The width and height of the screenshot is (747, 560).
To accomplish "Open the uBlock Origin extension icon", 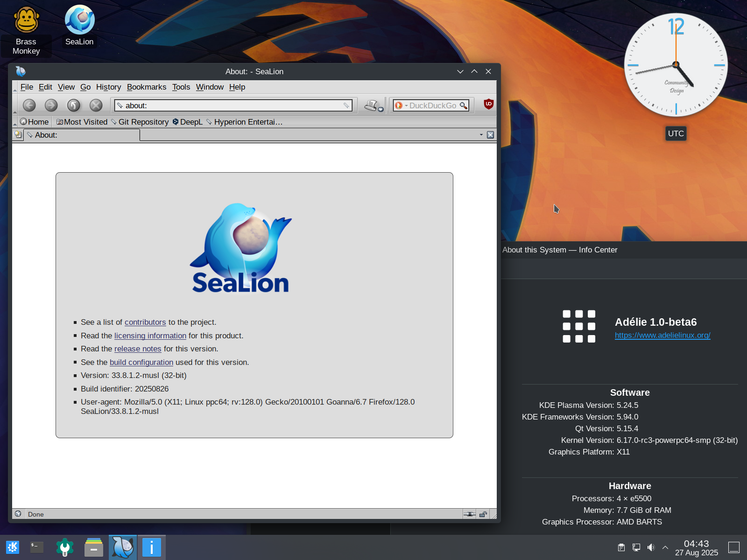I will coord(488,104).
